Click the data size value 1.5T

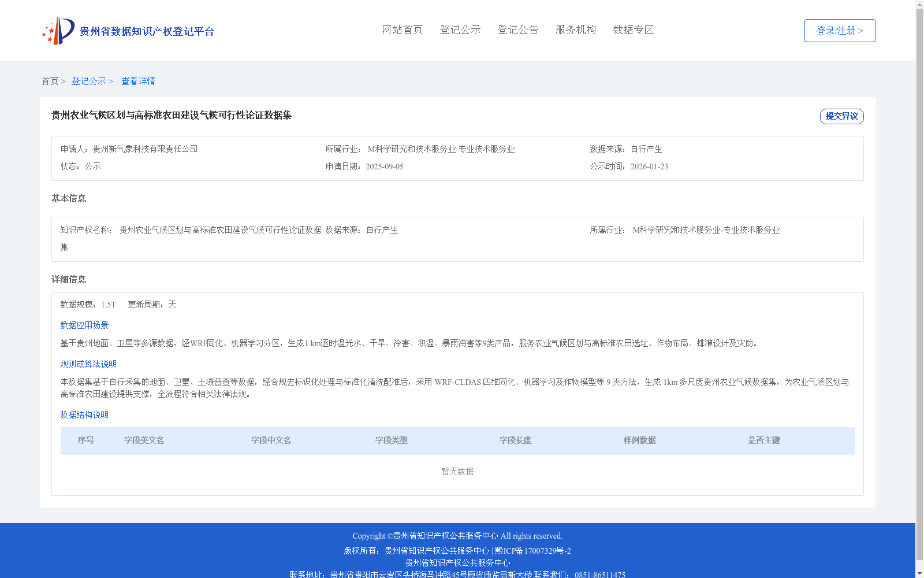[109, 305]
